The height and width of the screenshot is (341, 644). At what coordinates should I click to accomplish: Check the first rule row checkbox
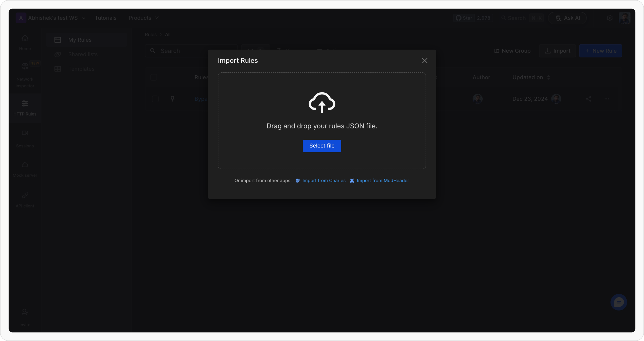point(155,99)
